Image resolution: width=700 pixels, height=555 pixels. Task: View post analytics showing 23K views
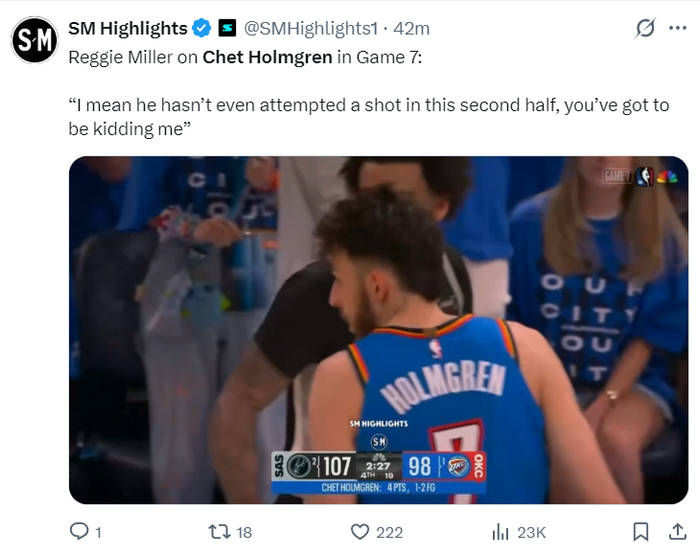(519, 532)
